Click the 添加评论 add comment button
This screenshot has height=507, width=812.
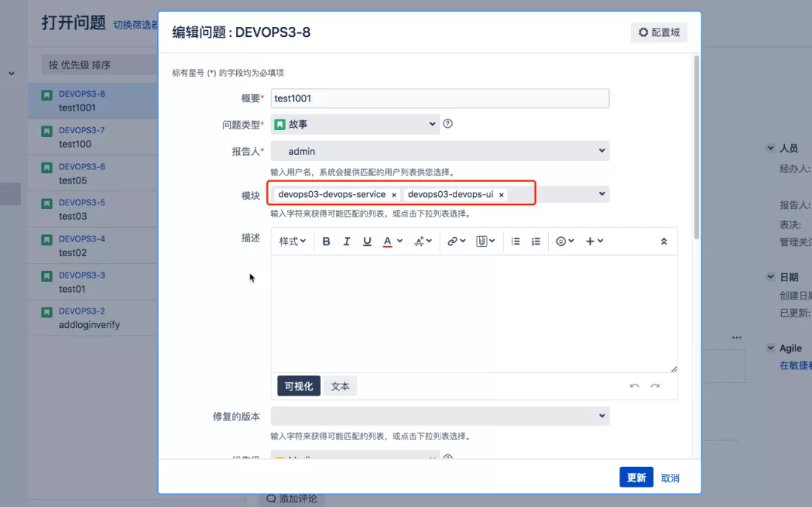coord(292,499)
